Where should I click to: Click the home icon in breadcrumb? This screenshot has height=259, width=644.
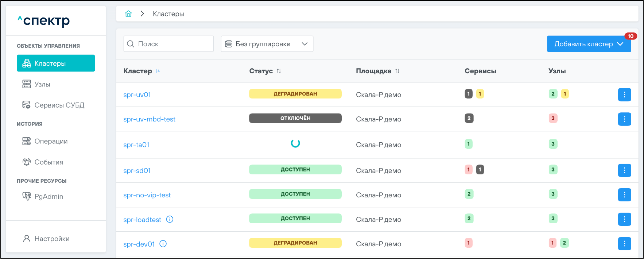128,14
